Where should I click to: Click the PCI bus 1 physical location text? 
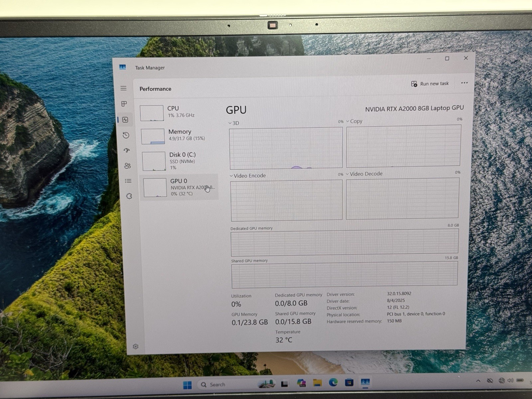click(x=416, y=314)
